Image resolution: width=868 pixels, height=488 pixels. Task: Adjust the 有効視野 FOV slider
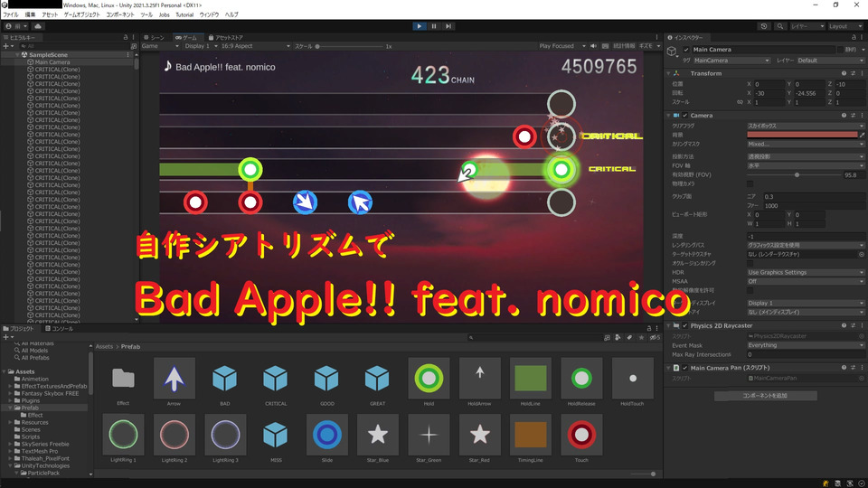(x=795, y=174)
